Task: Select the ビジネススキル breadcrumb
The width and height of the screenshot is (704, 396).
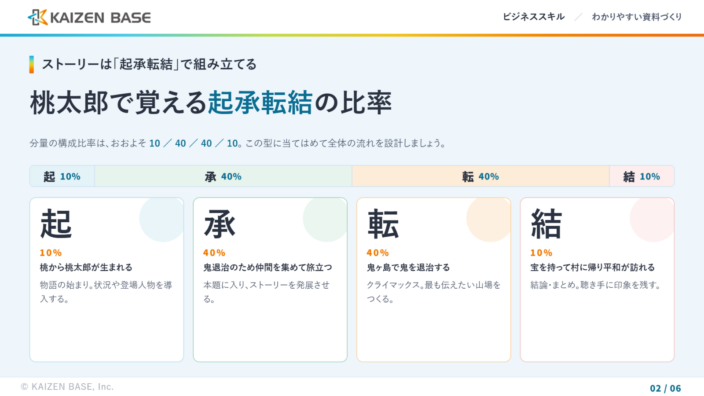Action: pyautogui.click(x=533, y=17)
